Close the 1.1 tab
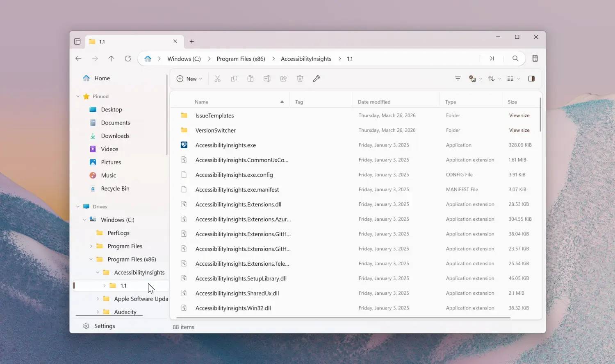 click(x=175, y=41)
